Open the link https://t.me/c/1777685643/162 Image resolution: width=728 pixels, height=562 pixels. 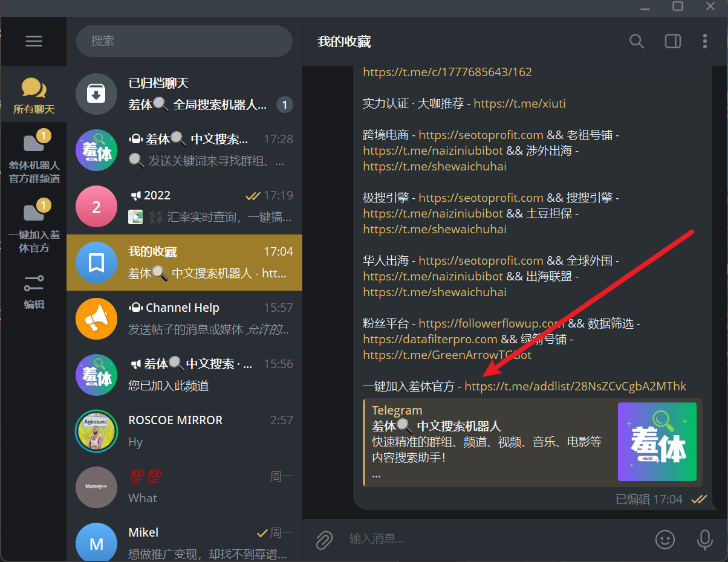pos(447,72)
